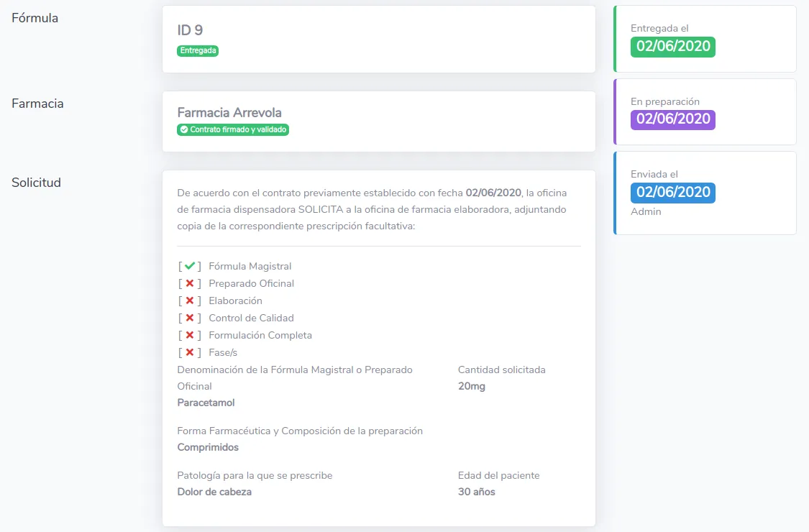Click the Admin sender name

(x=646, y=211)
